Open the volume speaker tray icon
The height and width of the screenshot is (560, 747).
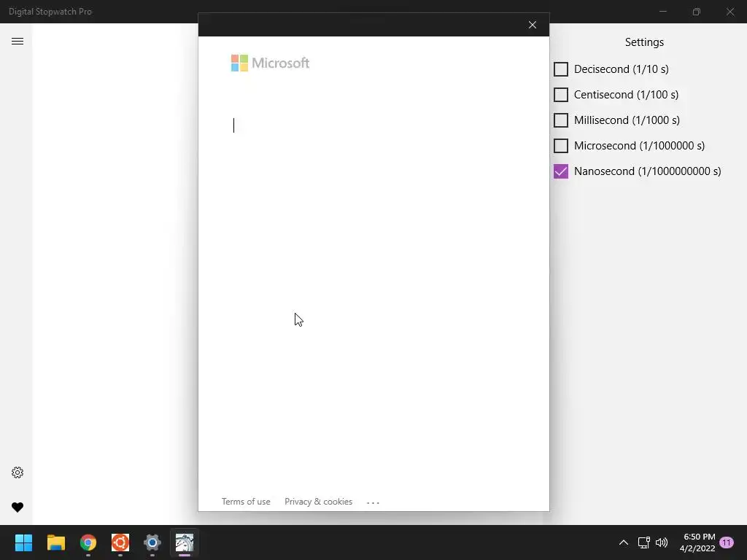[662, 542]
